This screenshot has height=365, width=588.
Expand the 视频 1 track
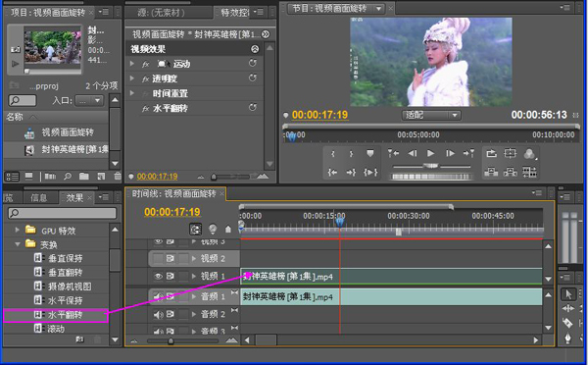pyautogui.click(x=194, y=277)
